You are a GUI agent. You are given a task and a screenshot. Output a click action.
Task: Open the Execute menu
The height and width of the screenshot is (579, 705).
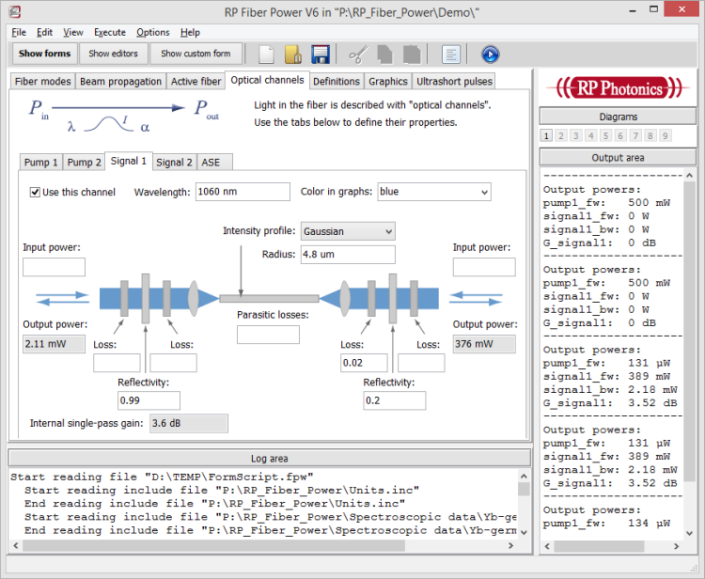(110, 32)
